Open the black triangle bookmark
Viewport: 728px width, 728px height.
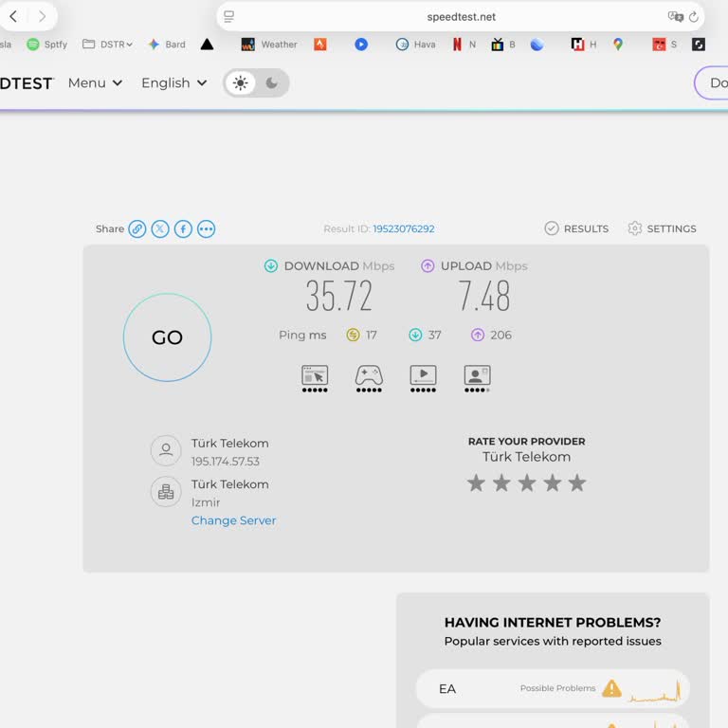(x=207, y=45)
